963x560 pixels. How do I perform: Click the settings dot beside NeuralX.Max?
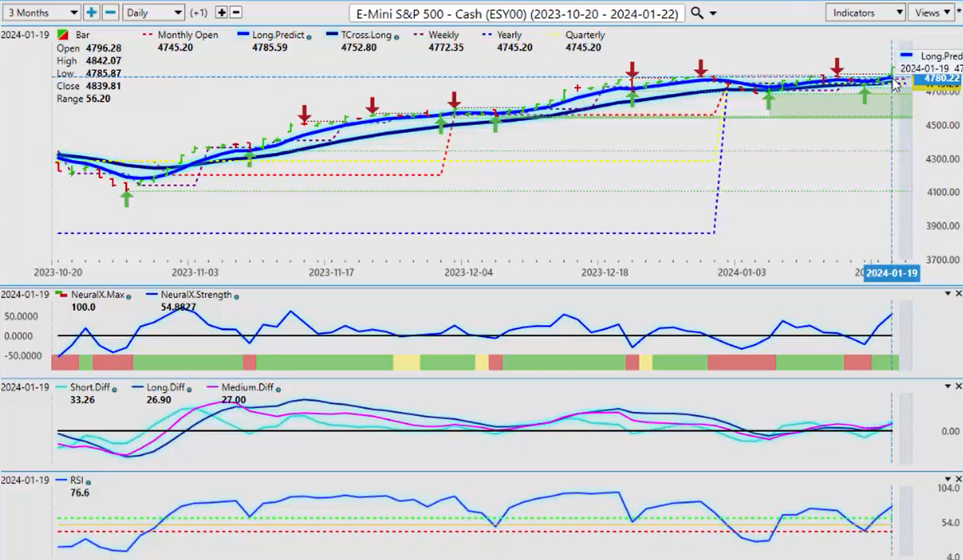click(x=128, y=296)
